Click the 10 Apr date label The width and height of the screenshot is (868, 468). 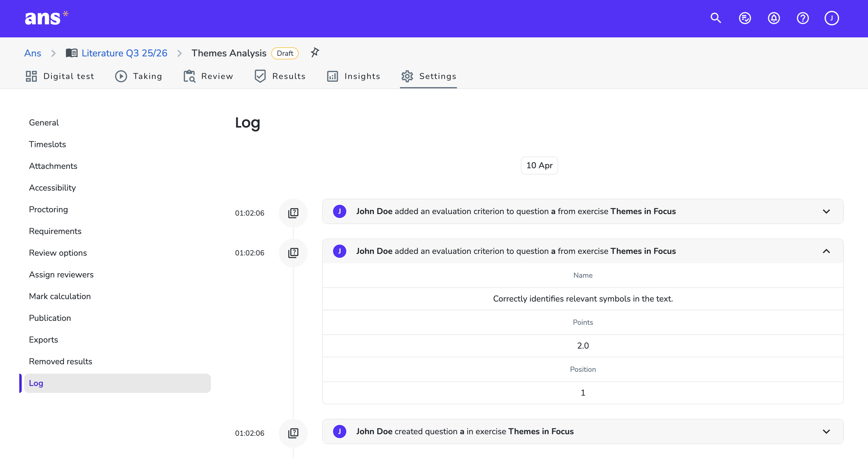point(539,166)
